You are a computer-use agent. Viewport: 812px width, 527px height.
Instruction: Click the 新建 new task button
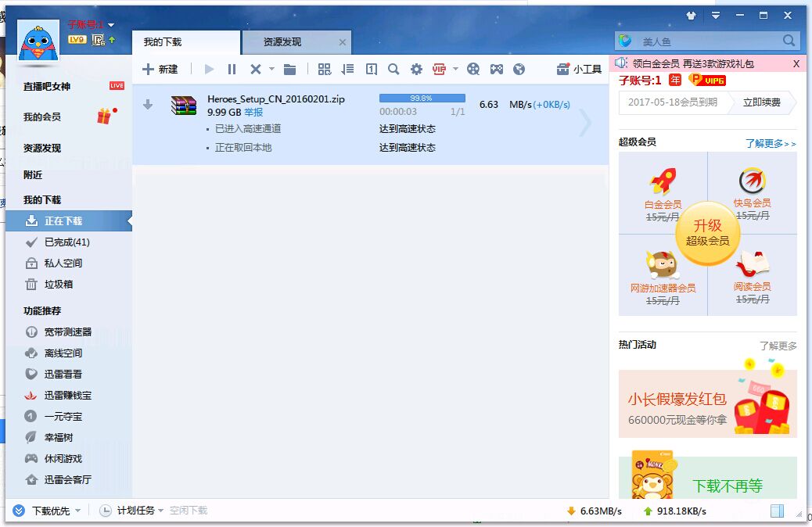pos(160,70)
